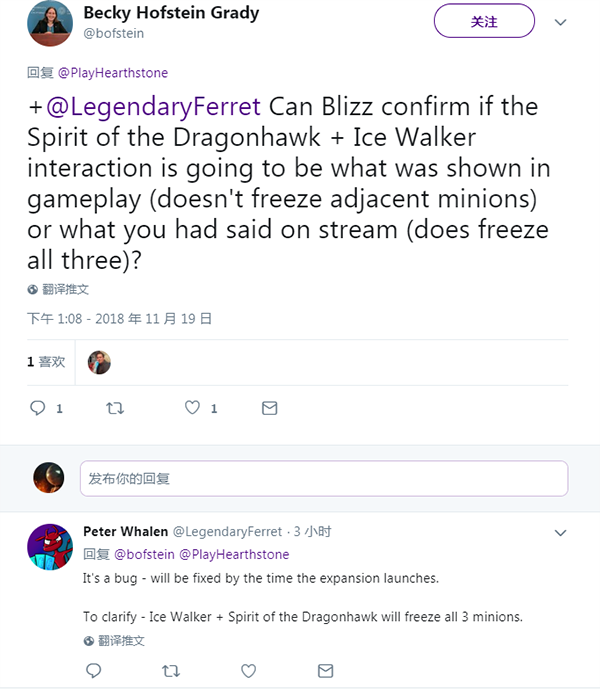This screenshot has height=689, width=600.
Task: Like Becky's tweet with the heart icon
Action: 192,408
